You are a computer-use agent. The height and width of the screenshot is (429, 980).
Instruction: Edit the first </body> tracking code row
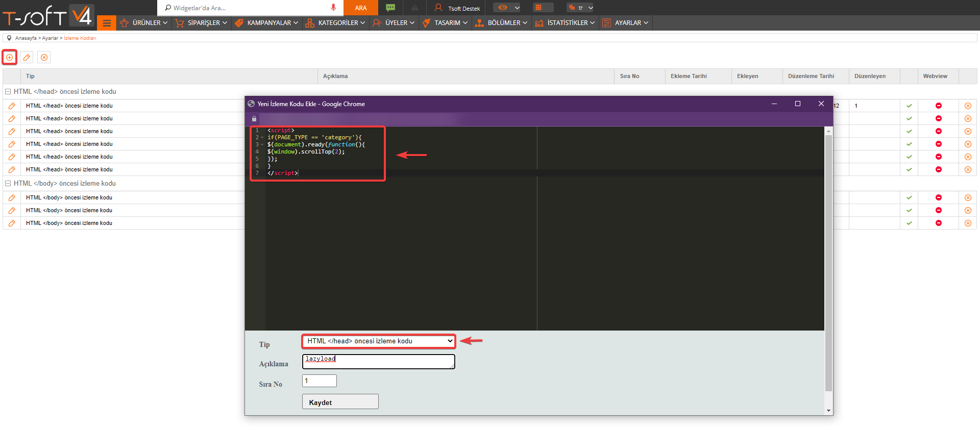(12, 197)
